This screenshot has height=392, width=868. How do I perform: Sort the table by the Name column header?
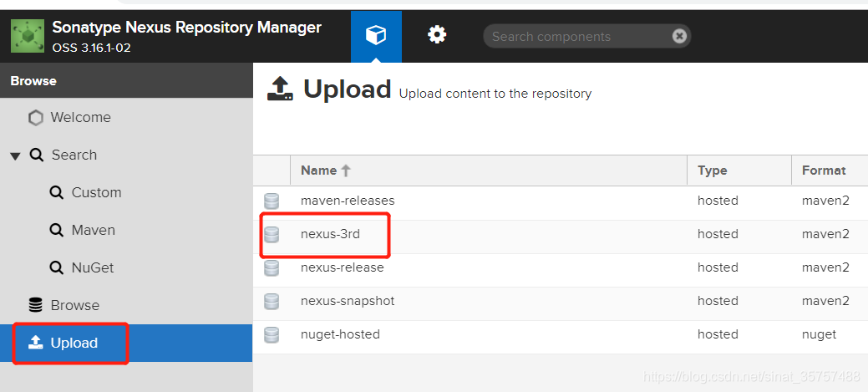[489, 171]
